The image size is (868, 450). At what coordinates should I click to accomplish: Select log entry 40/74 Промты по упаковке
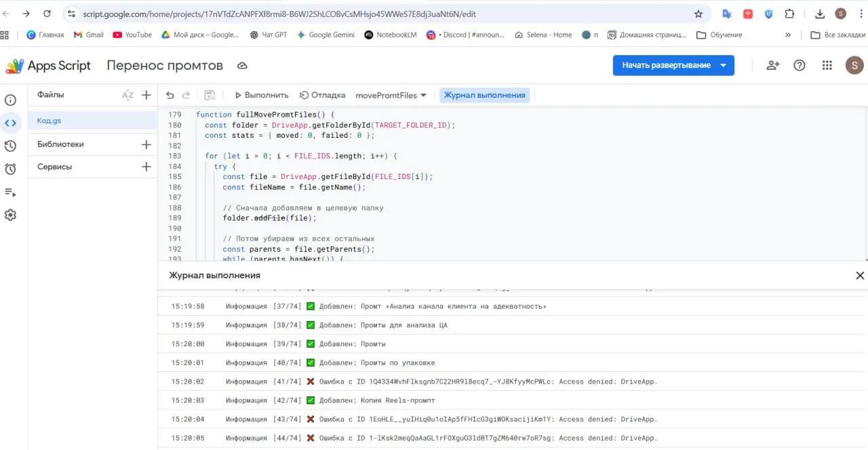coord(513,363)
